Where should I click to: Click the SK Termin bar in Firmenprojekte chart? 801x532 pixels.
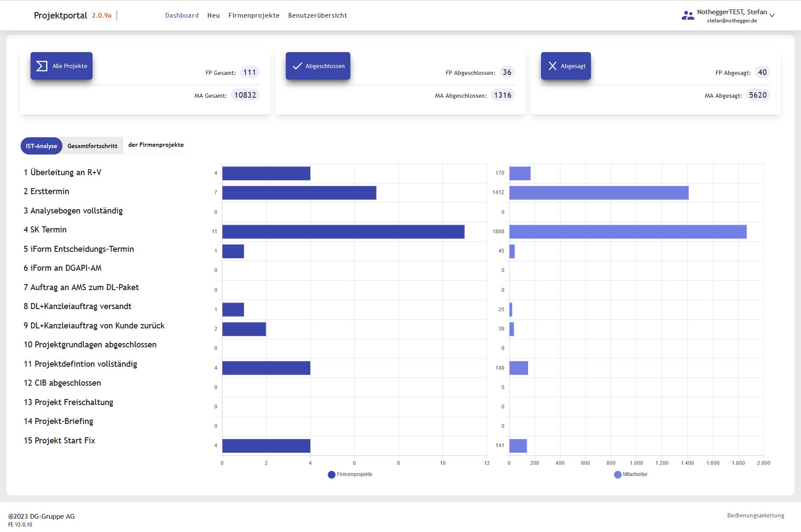tap(343, 232)
